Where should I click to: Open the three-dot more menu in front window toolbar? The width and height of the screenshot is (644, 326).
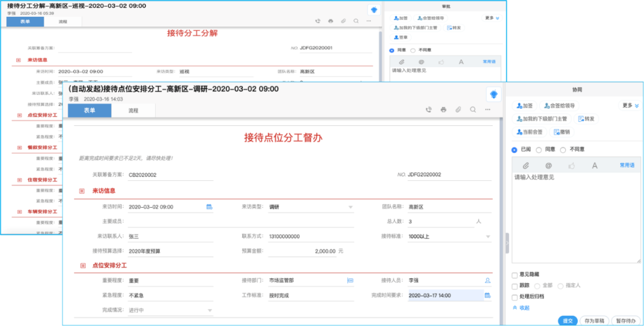(x=488, y=110)
